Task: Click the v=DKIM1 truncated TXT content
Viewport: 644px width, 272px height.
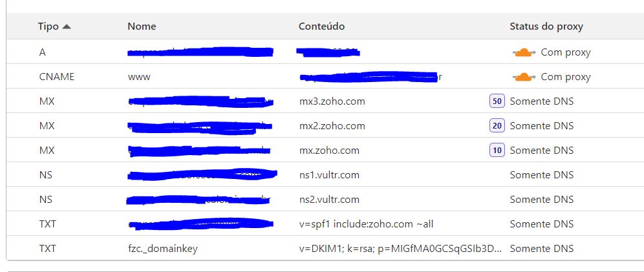Action: click(x=400, y=249)
